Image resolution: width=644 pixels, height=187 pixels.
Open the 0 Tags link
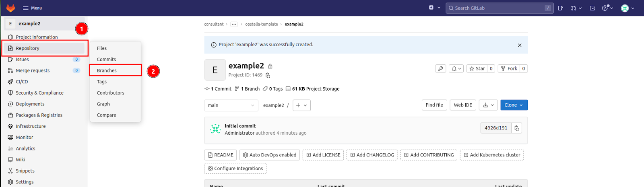(273, 89)
